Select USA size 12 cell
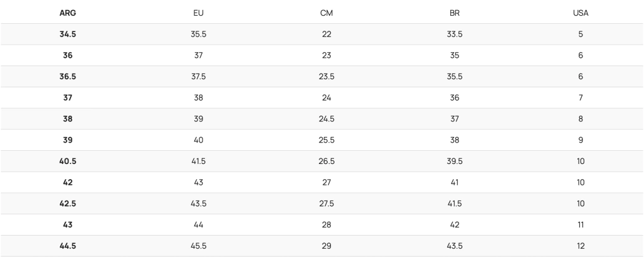The width and height of the screenshot is (644, 257). [580, 246]
